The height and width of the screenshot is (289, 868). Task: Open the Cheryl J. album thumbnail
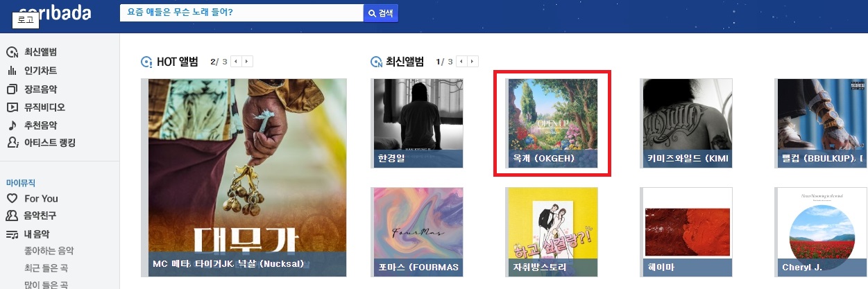pos(822,232)
